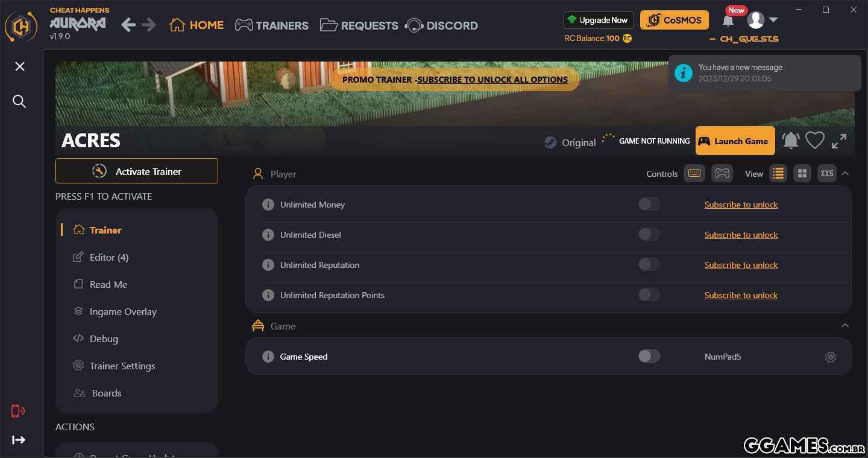Viewport: 868px width, 458px height.
Task: Add ACRES to favorites with heart icon
Action: click(x=815, y=141)
